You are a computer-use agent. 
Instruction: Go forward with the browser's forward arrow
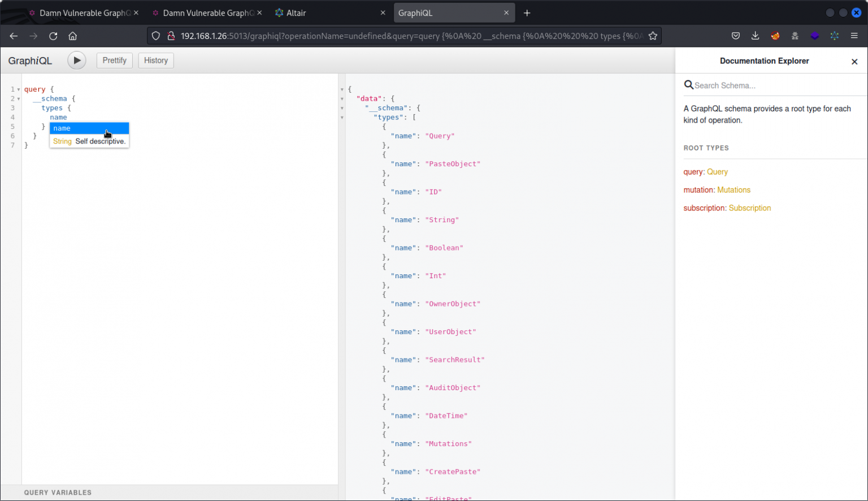coord(33,36)
